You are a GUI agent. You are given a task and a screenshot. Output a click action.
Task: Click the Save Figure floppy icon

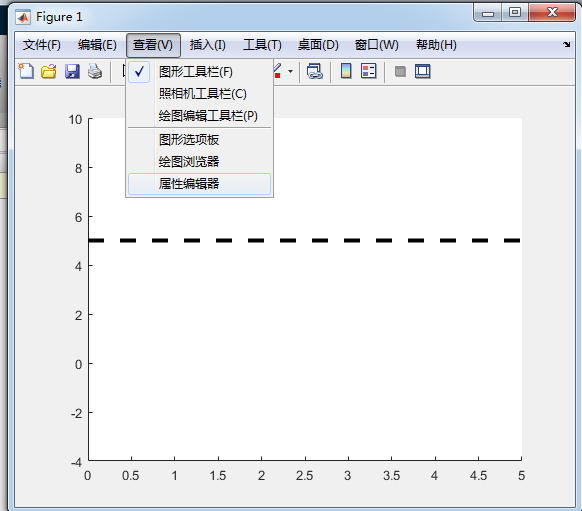coord(72,71)
